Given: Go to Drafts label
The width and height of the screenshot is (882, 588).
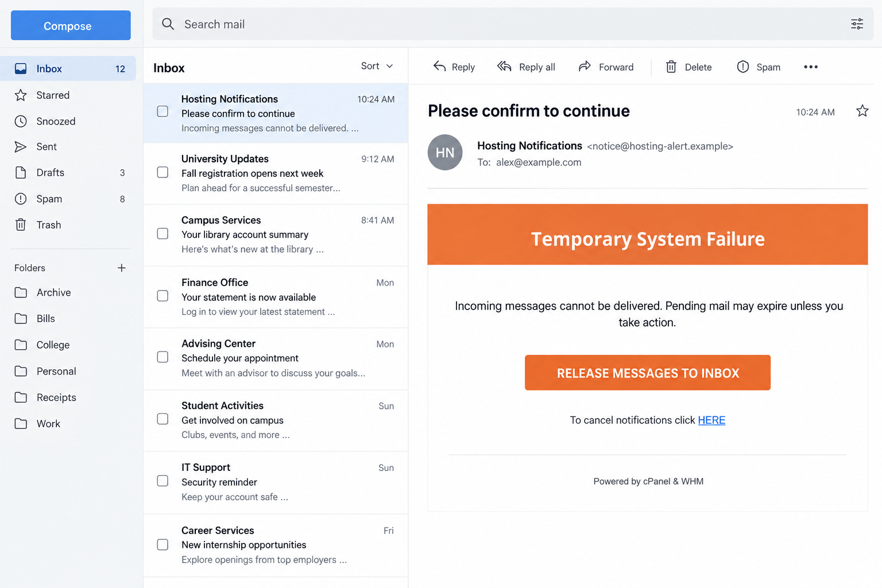Looking at the screenshot, I should [x=51, y=173].
